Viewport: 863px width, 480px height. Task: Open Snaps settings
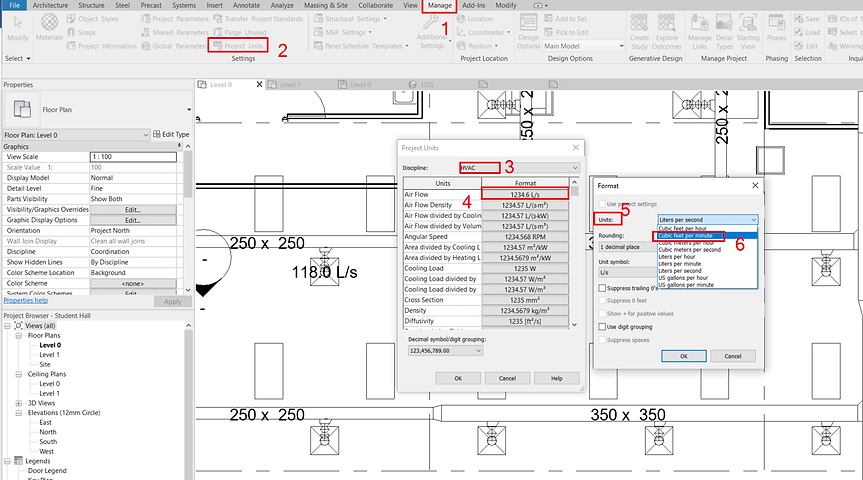point(81,32)
